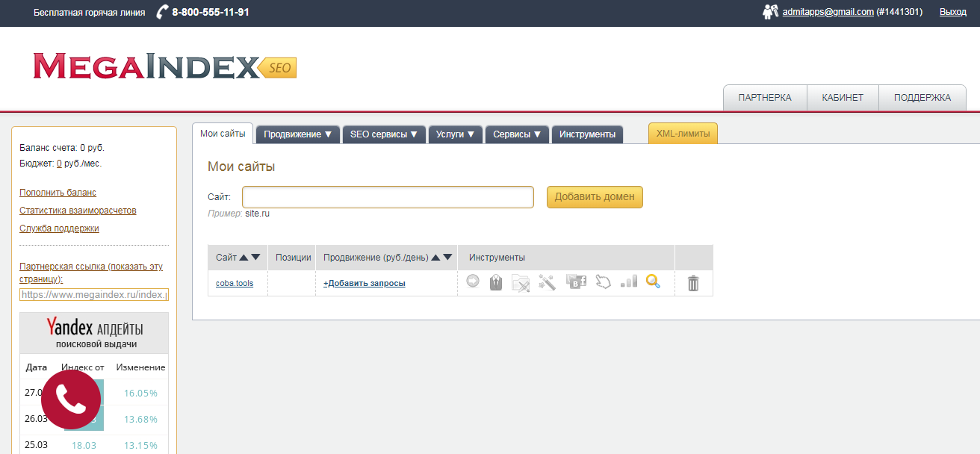Open the Инструменты tab
This screenshot has height=454, width=980.
click(x=587, y=134)
